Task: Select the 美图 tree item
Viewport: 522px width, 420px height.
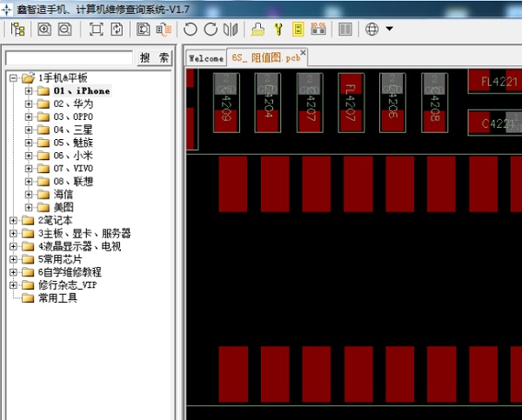Action: pos(64,207)
